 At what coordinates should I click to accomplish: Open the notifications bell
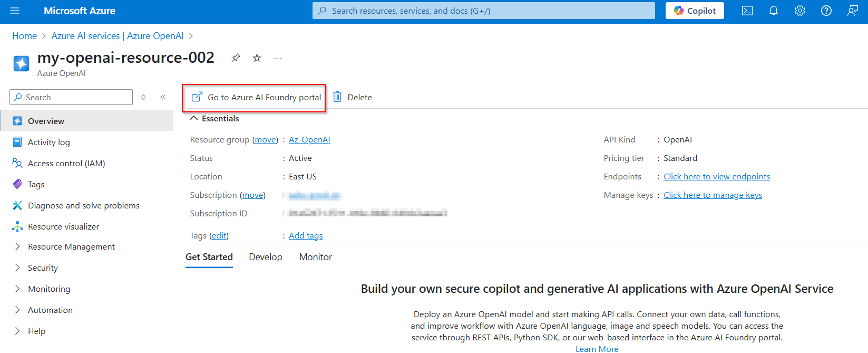(774, 11)
